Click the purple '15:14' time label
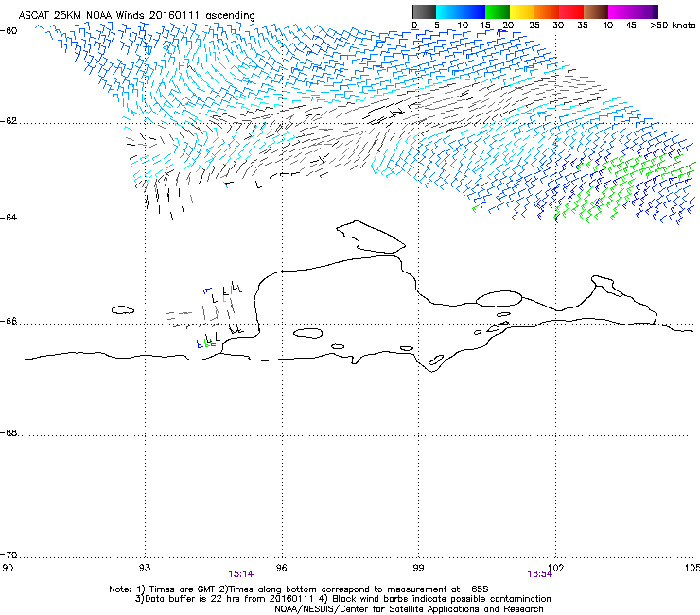 click(x=240, y=574)
